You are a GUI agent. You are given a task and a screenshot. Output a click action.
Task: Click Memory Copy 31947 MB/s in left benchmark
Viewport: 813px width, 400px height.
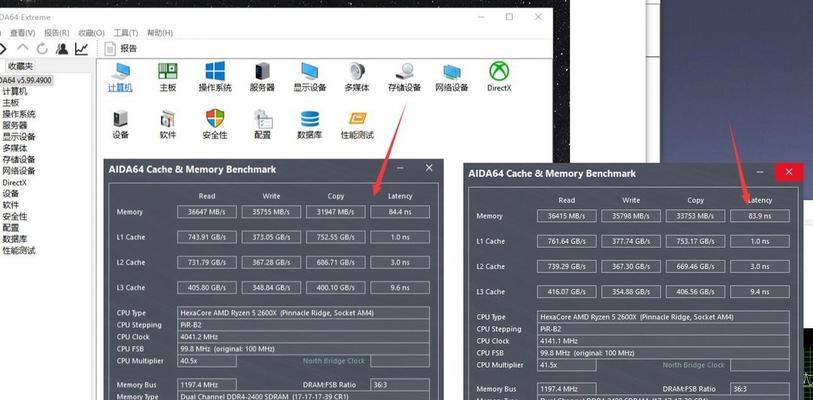tap(335, 212)
